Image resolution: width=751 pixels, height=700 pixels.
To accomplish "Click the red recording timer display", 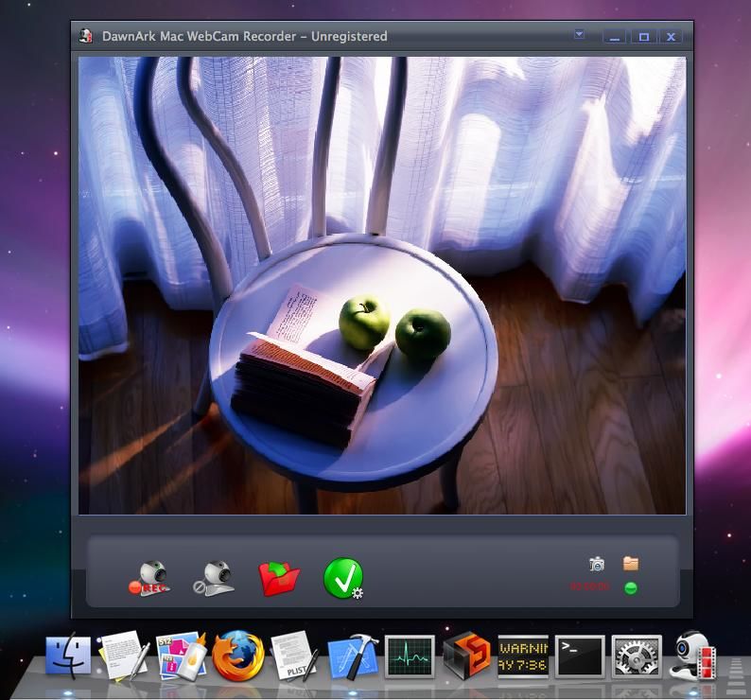I will (589, 586).
